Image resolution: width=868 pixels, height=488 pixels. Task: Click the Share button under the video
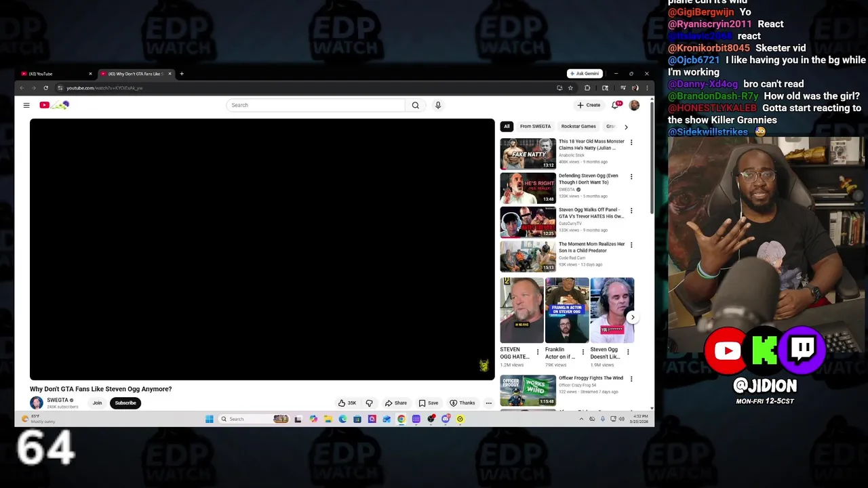tap(396, 403)
